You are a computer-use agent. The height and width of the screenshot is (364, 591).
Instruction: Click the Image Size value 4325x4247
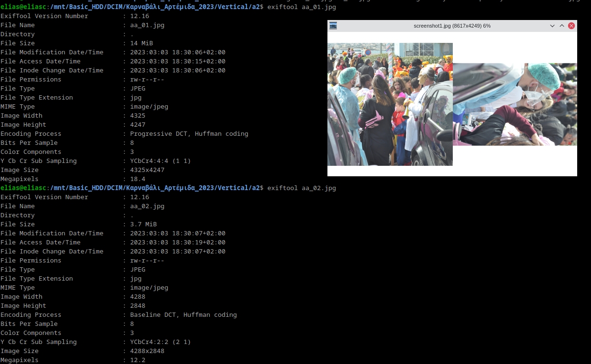click(147, 170)
